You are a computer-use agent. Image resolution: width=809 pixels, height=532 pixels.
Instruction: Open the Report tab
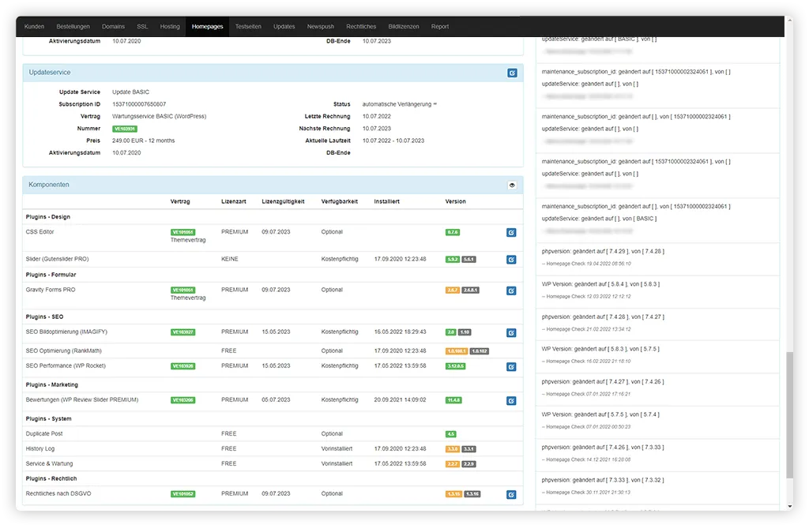coord(440,26)
